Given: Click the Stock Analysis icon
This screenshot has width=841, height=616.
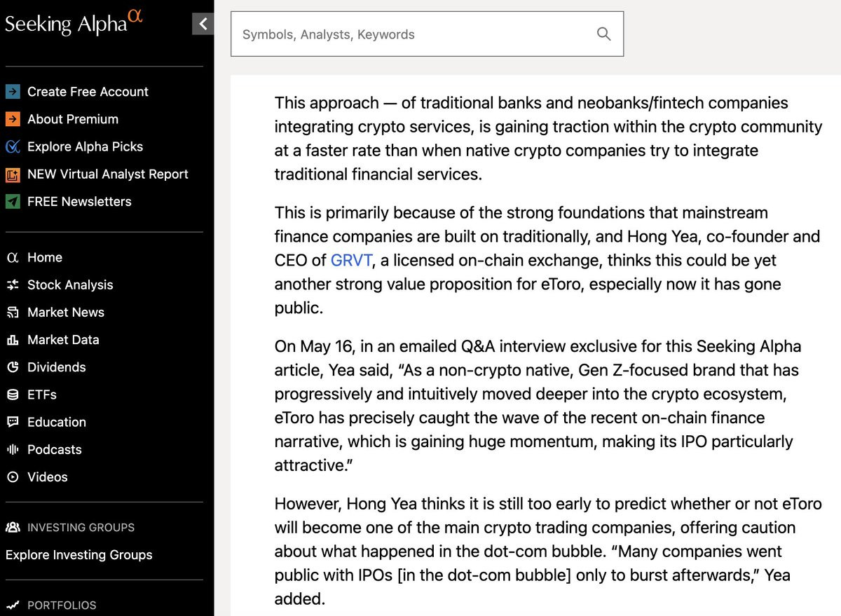Looking at the screenshot, I should point(13,285).
